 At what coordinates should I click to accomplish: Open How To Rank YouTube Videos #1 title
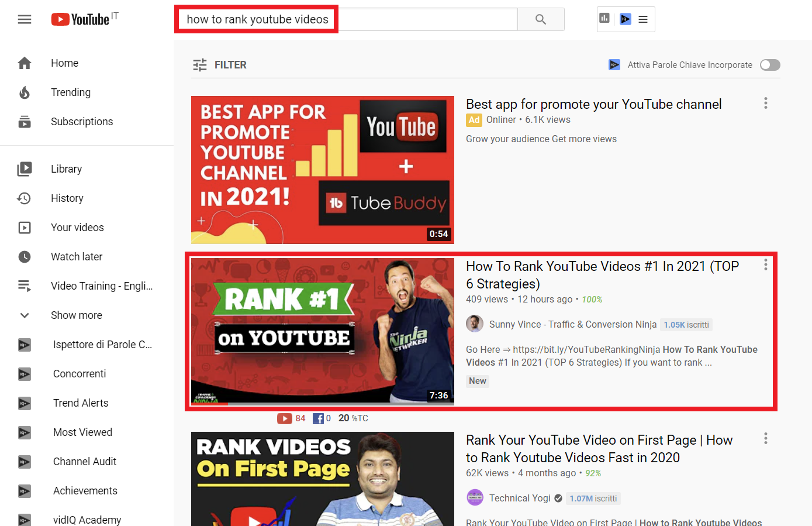(x=602, y=275)
